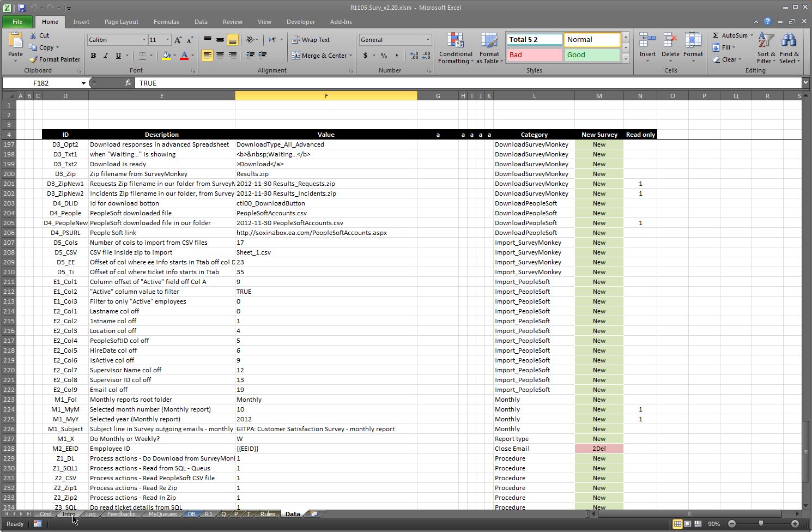Viewport: 812px width, 532px height.
Task: Toggle italic formatting
Action: pos(106,56)
